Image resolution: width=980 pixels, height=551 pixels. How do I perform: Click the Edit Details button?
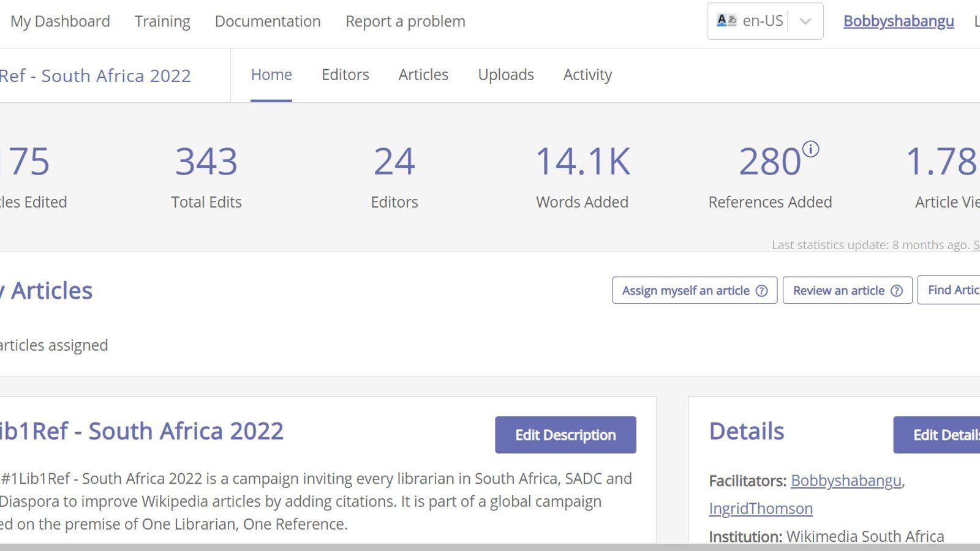point(937,435)
